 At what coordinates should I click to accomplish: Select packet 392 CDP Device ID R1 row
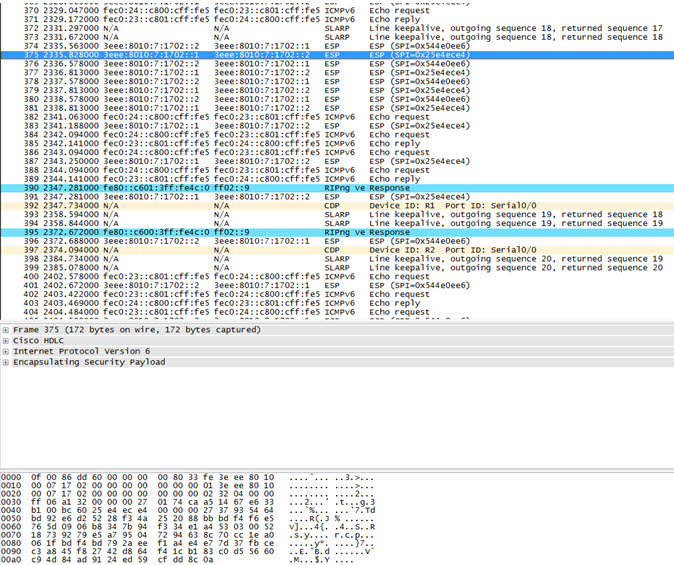pyautogui.click(x=337, y=206)
